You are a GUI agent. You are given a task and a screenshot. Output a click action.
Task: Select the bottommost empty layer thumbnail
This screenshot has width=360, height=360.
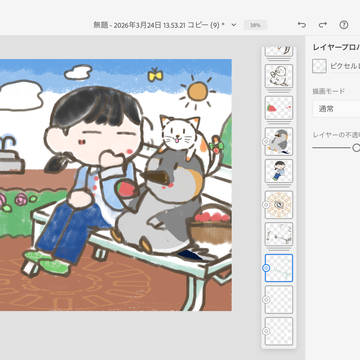tap(279, 331)
